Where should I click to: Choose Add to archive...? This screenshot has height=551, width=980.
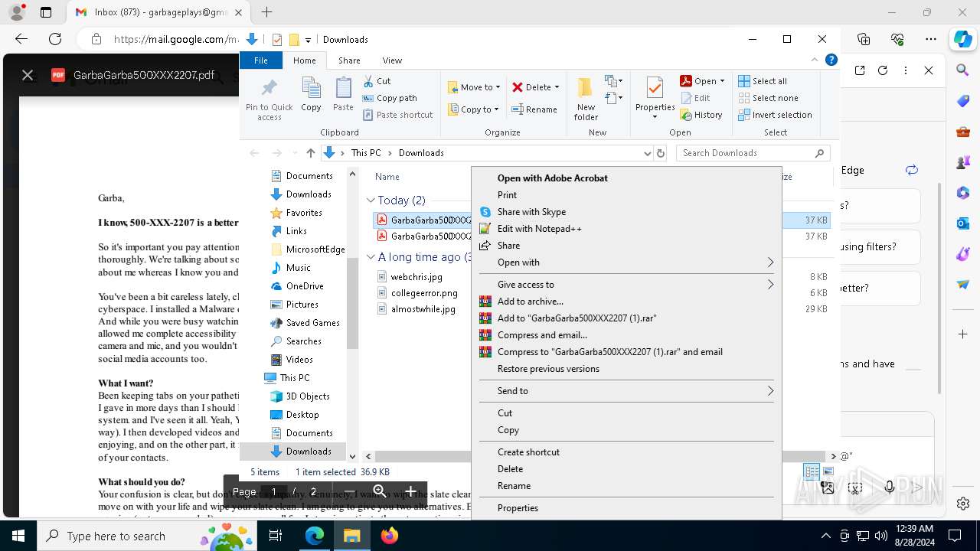point(626,302)
